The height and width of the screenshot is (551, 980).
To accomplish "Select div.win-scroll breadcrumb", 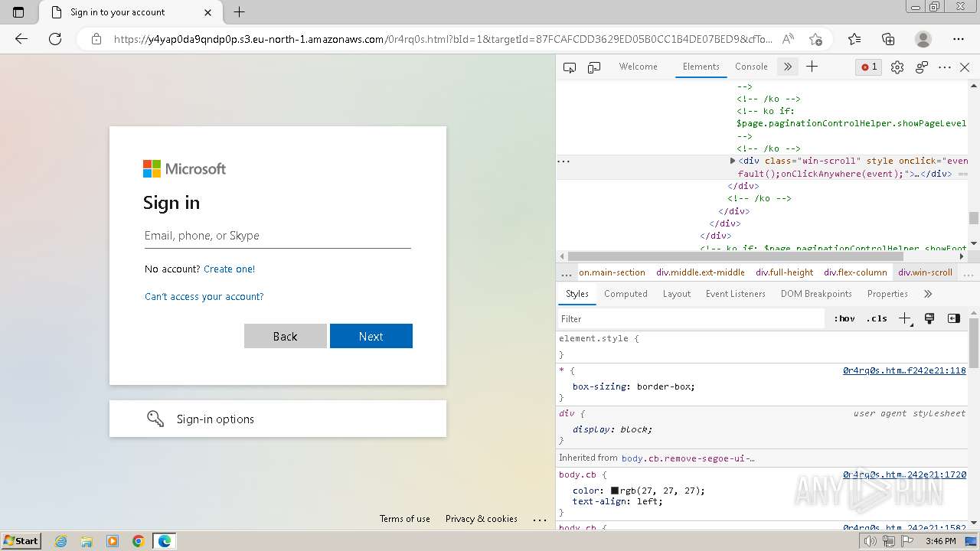I will point(925,272).
